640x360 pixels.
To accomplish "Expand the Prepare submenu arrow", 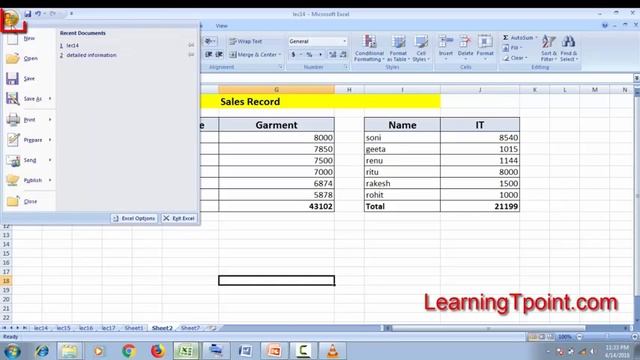I will 50,140.
